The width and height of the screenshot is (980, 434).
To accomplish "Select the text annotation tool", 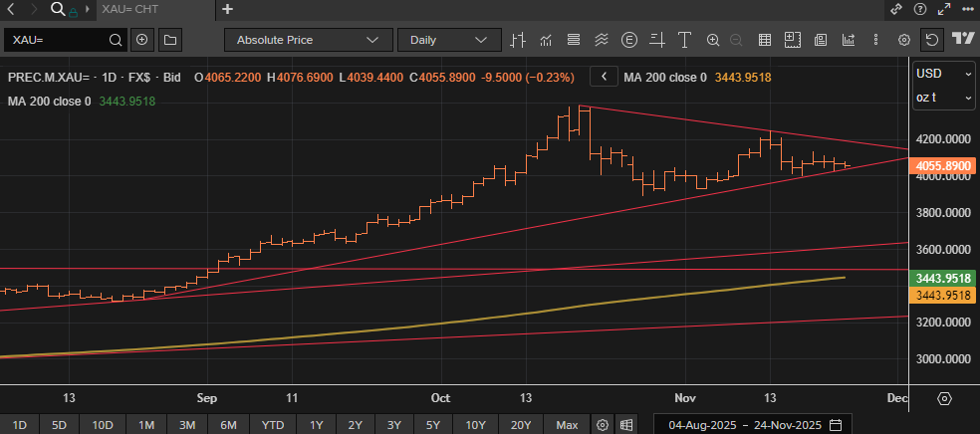I will coord(684,40).
